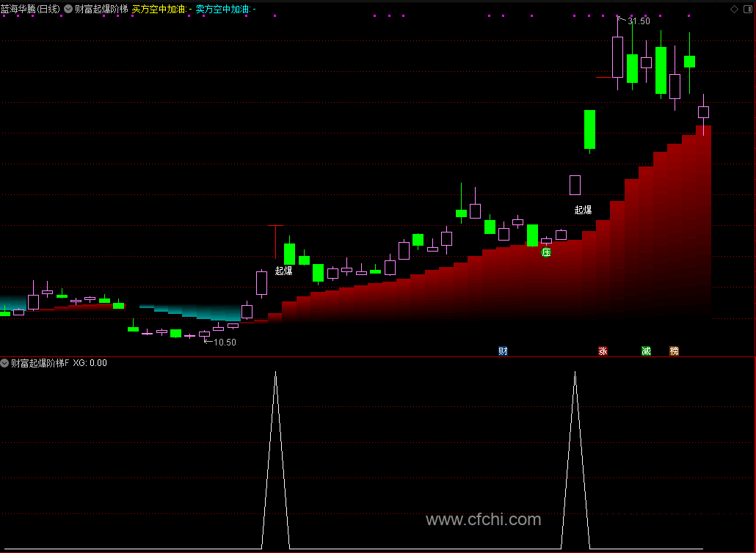This screenshot has width=756, height=553.
Task: Open the dropdown arrow beside 财富起爆阶梯 in main chart header
Action: click(x=68, y=9)
